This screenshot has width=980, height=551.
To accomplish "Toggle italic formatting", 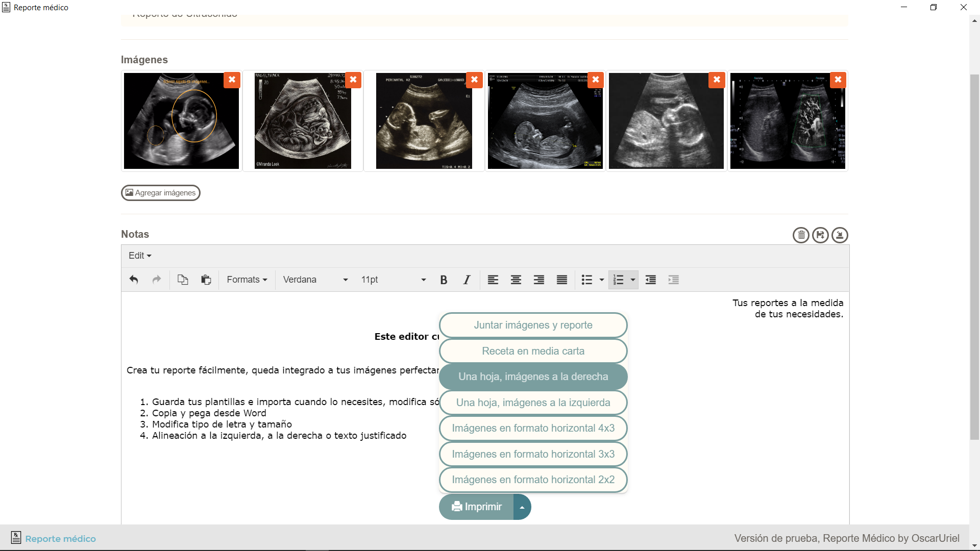I will coord(467,280).
